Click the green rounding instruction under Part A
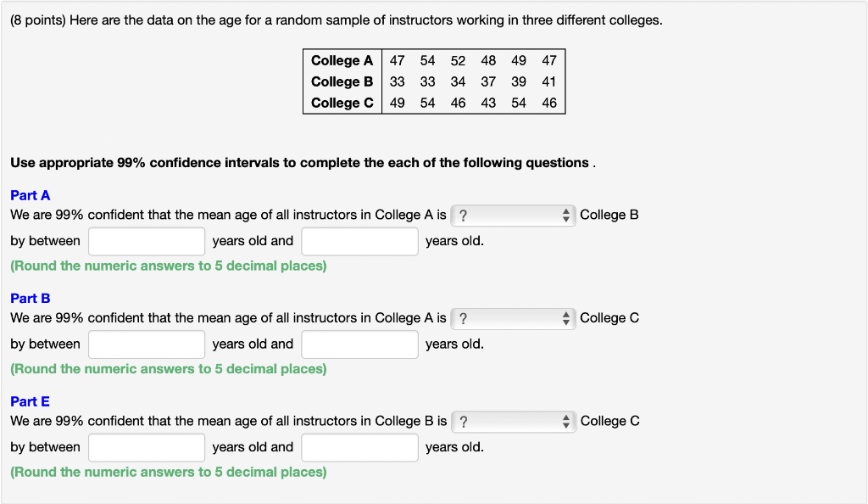 167,266
